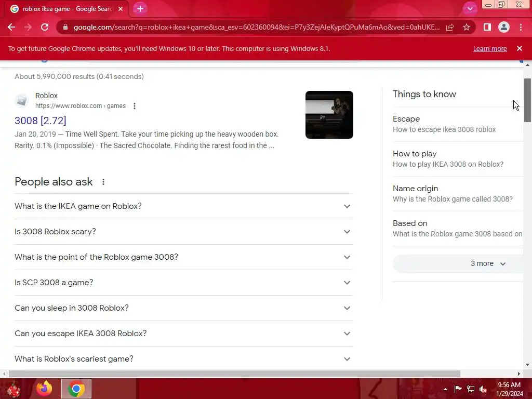Open a new tab with plus button

click(x=140, y=9)
